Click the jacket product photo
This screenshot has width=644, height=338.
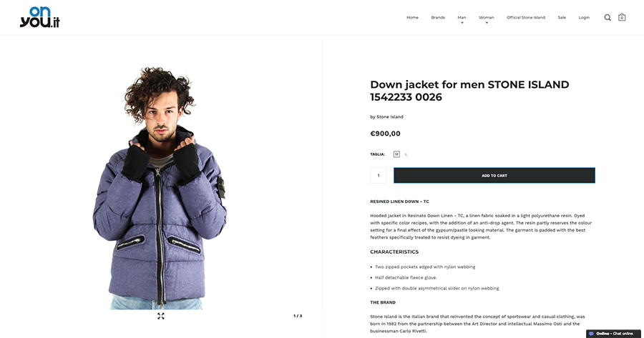(160, 187)
